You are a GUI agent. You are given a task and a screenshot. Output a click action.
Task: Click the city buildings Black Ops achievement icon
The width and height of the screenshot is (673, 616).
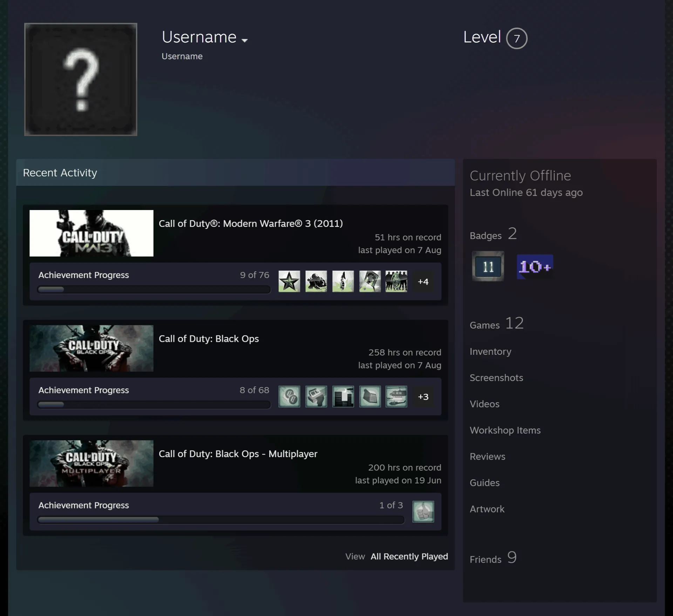click(343, 396)
